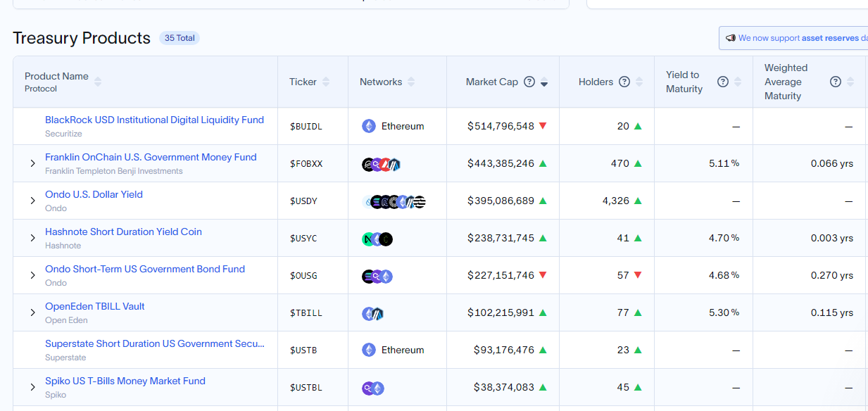The image size is (868, 411).
Task: Click the Ethereum icon in BUIDL row
Action: coord(369,126)
